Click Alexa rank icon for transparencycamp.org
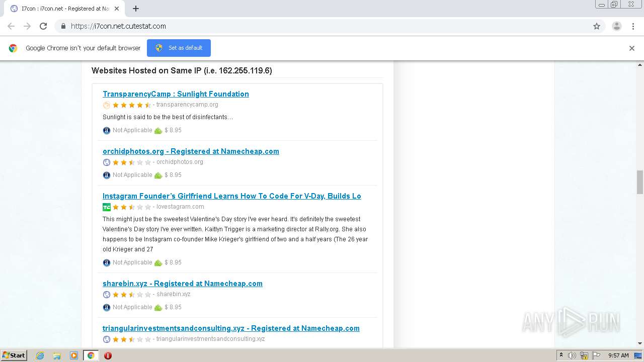This screenshot has height=362, width=644. pyautogui.click(x=106, y=131)
